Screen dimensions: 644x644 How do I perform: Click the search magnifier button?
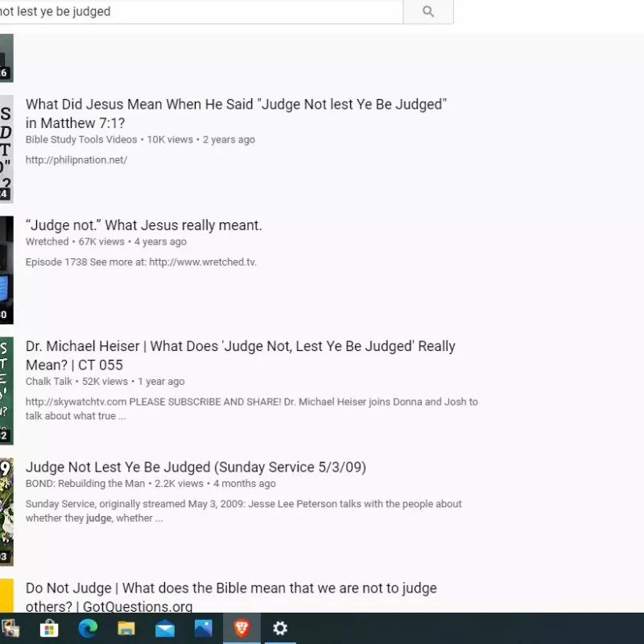[x=428, y=11]
